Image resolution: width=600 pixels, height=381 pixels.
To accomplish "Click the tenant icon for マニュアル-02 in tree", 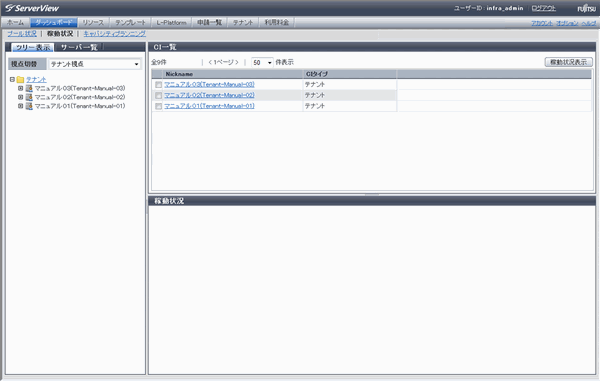I will click(x=29, y=97).
